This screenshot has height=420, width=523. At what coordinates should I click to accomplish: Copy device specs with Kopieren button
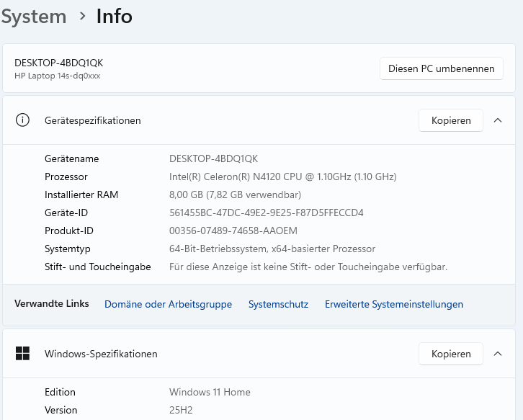[451, 120]
